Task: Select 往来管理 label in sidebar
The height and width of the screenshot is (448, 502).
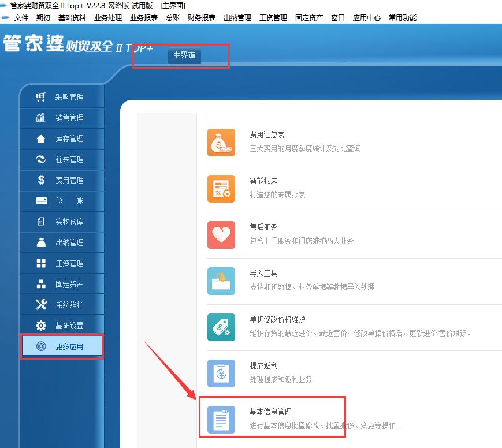Action: (69, 159)
